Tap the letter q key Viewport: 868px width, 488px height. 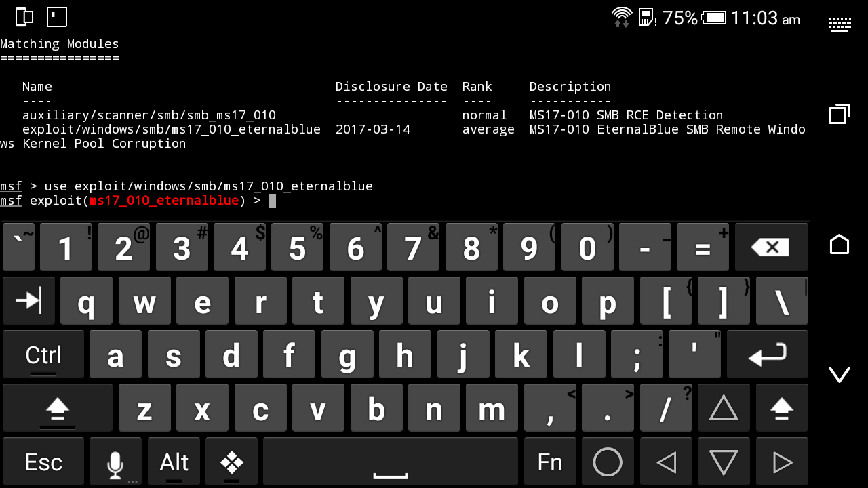point(86,301)
